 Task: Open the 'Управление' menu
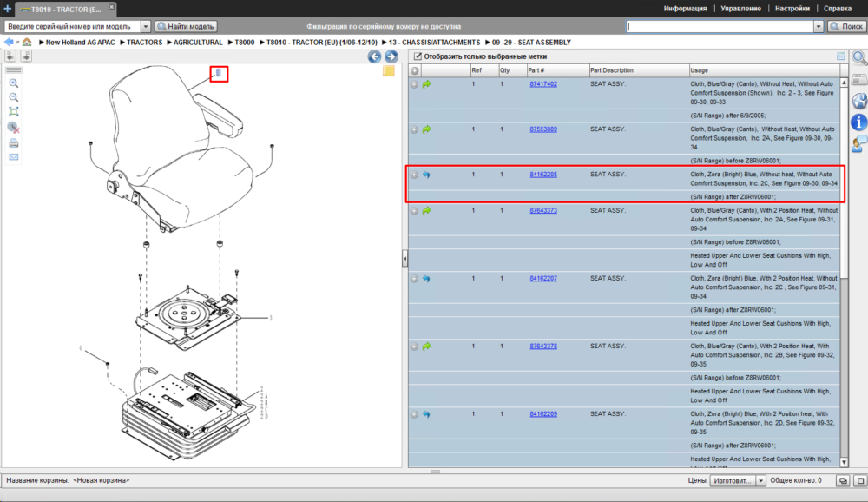click(x=740, y=9)
